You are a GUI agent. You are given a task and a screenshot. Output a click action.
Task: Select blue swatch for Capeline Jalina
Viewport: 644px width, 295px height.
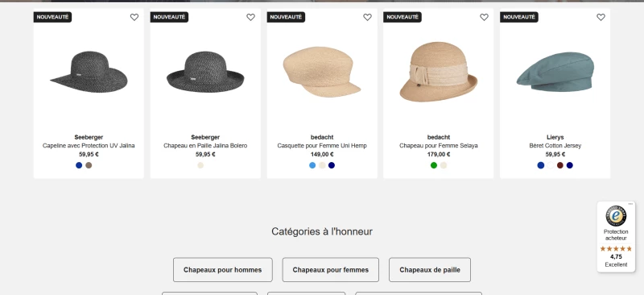pyautogui.click(x=79, y=165)
